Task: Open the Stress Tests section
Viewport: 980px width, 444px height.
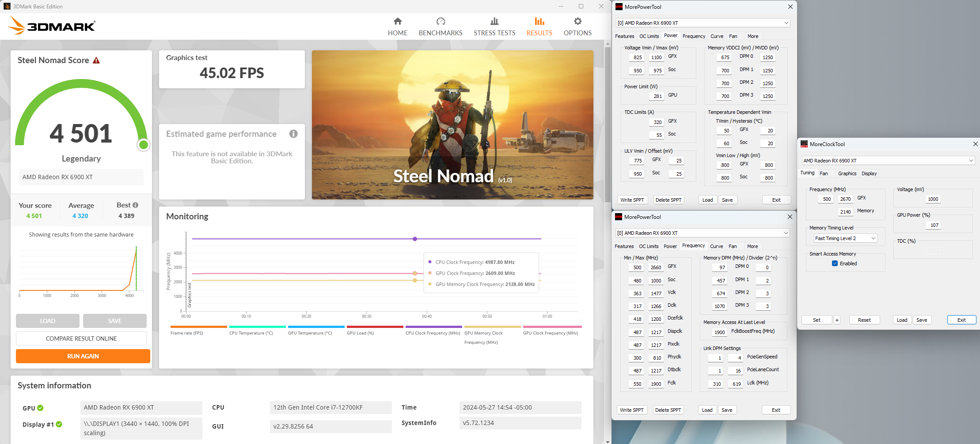Action: (494, 26)
